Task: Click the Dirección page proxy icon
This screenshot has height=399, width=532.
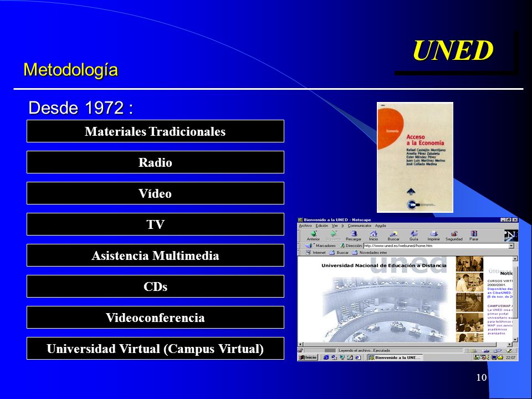Action: pyautogui.click(x=342, y=245)
